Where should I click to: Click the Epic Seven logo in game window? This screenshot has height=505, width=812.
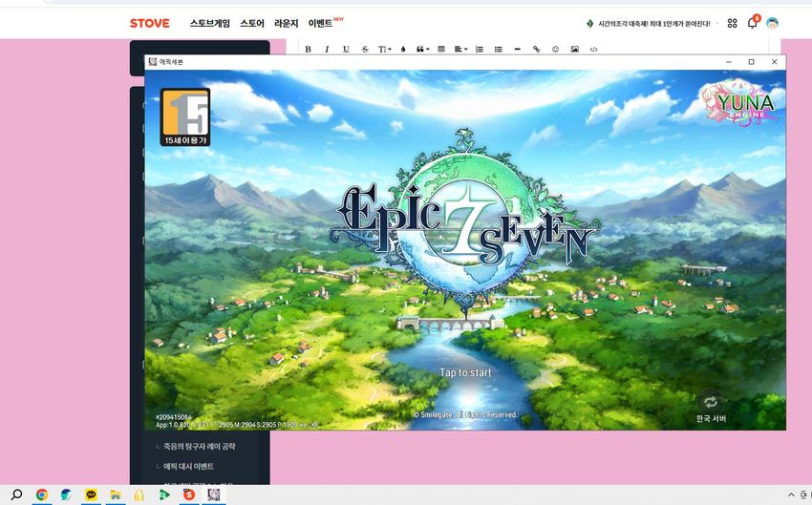465,222
